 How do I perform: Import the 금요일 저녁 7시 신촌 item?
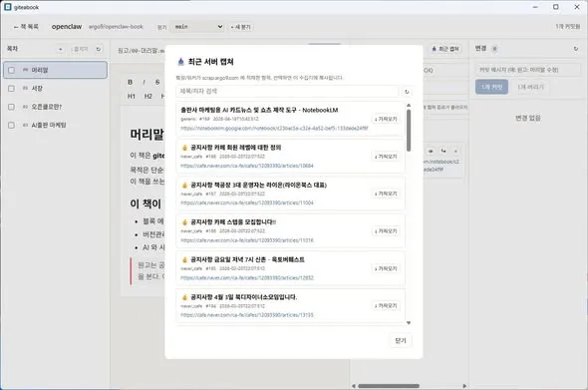(x=386, y=268)
